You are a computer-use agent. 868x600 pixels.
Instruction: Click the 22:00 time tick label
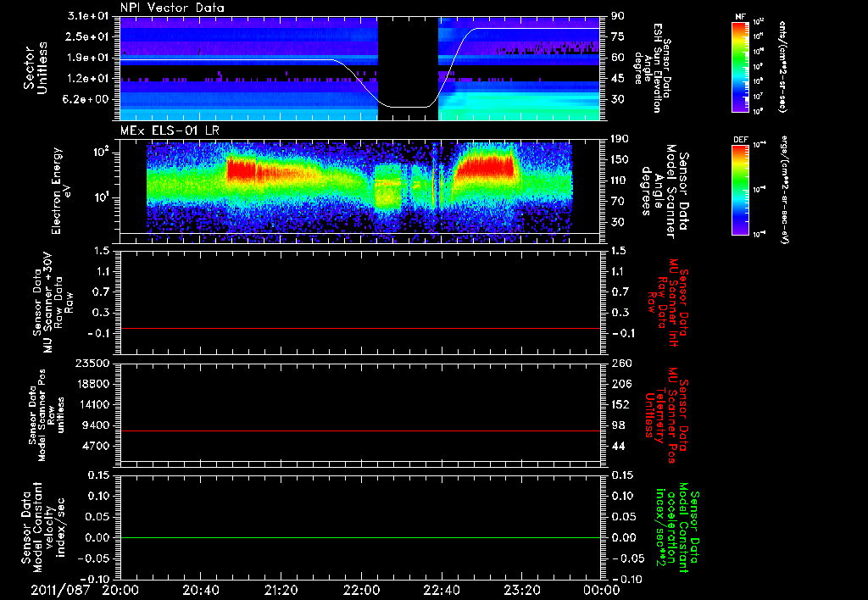(361, 590)
